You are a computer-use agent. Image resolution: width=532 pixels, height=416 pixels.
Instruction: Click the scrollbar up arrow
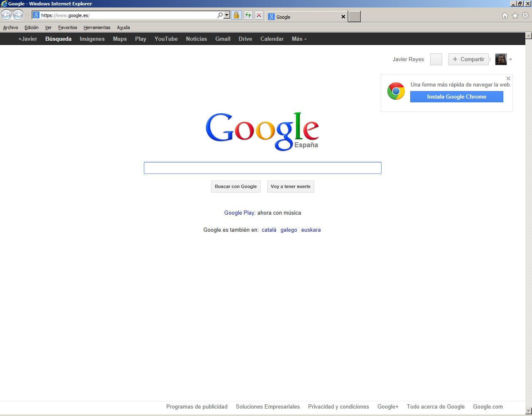(528, 36)
